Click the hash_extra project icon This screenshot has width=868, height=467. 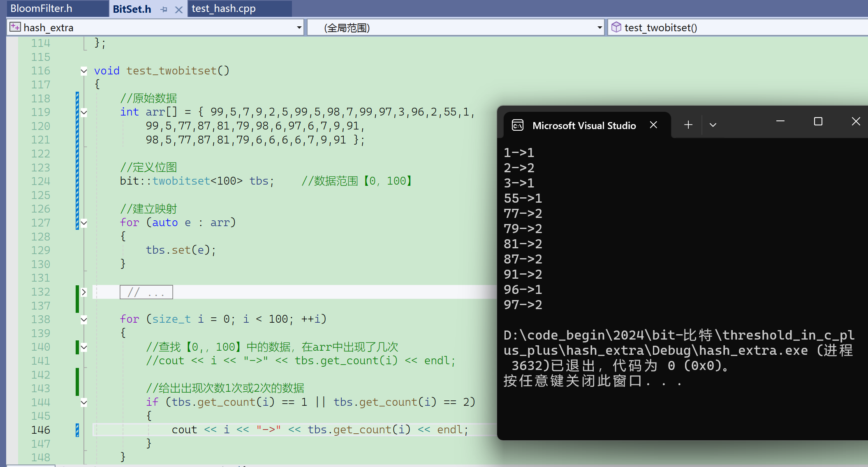[15, 27]
